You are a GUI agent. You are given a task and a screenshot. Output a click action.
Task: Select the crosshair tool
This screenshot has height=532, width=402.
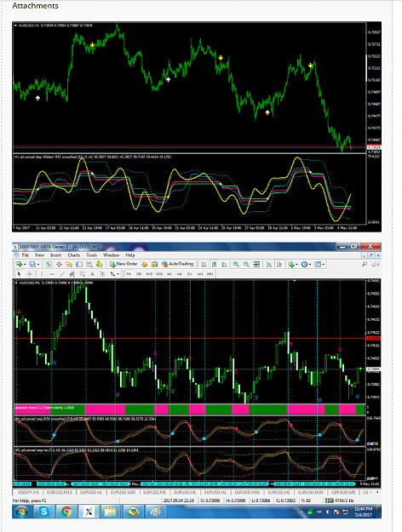[x=30, y=274]
